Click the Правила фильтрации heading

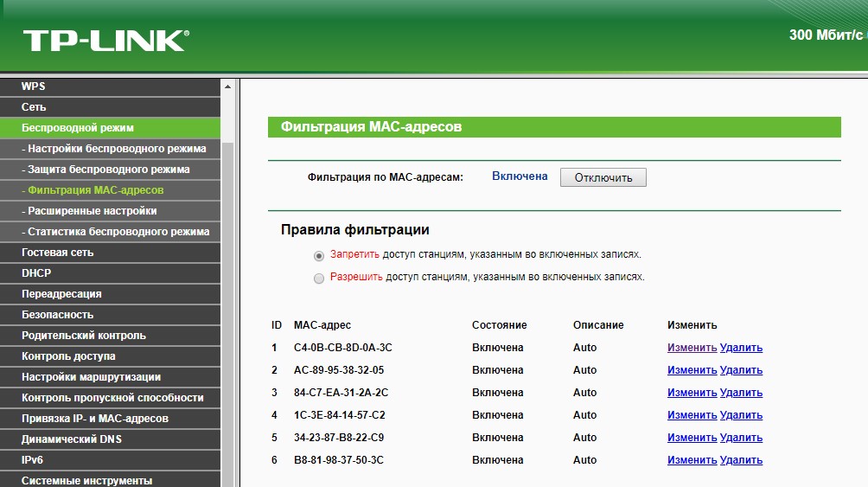click(354, 230)
